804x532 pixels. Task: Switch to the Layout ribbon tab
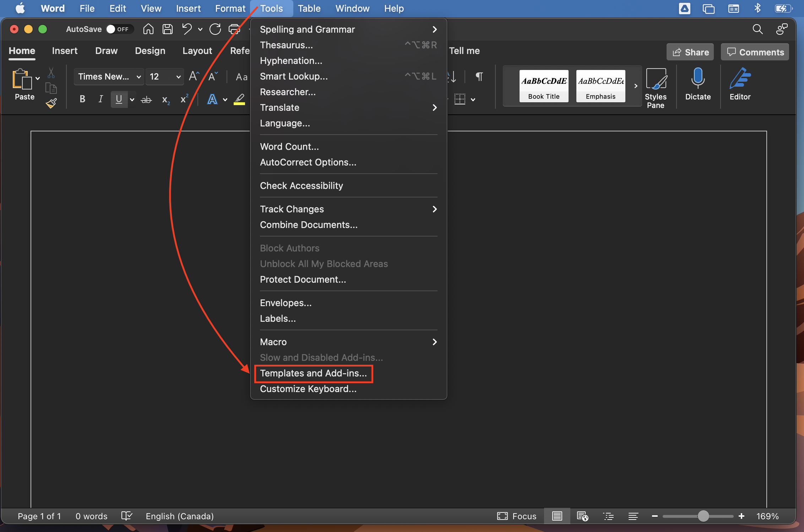click(197, 51)
